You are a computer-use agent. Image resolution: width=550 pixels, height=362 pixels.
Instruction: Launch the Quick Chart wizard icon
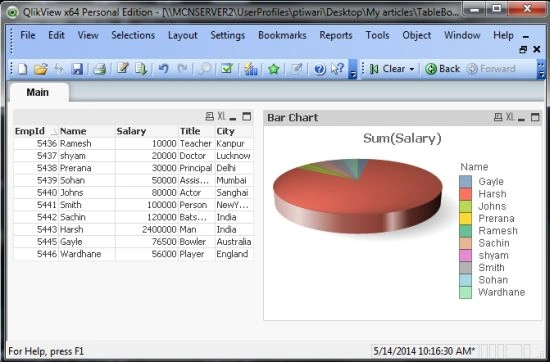coord(250,69)
